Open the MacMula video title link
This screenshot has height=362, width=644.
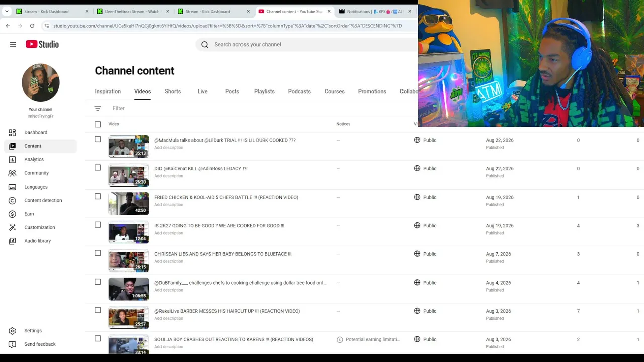click(225, 140)
